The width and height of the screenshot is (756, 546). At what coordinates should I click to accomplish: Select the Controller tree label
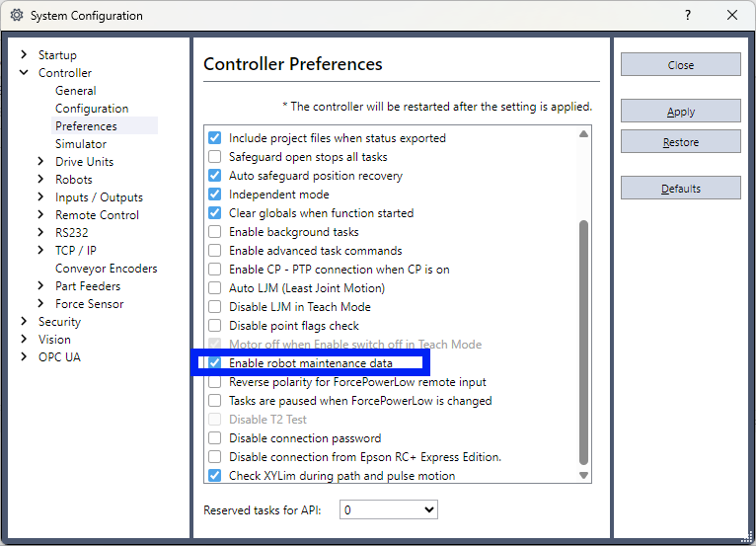(x=64, y=73)
